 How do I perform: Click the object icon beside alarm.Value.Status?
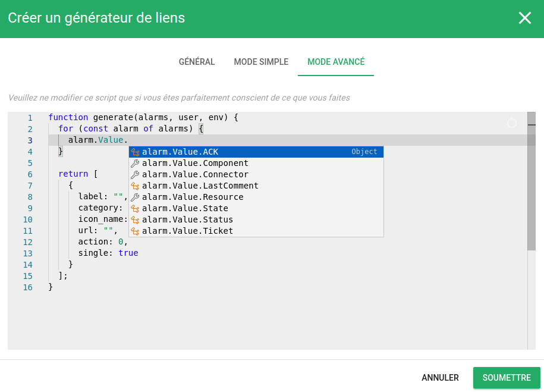click(135, 219)
